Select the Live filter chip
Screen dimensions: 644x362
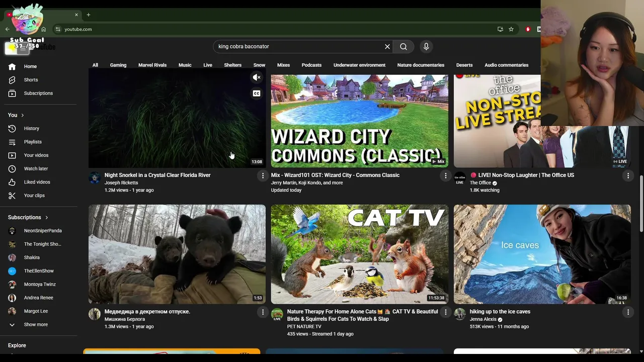[x=208, y=65]
